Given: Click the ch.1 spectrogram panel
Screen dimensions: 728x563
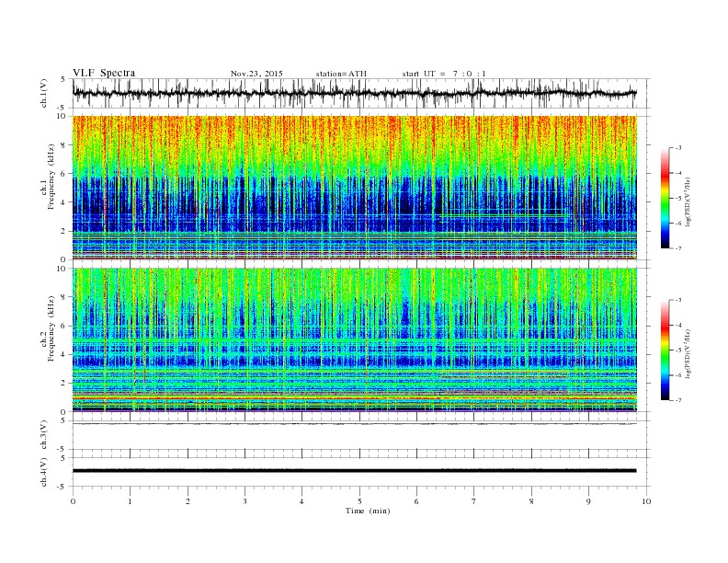Looking at the screenshot, I should pos(355,188).
